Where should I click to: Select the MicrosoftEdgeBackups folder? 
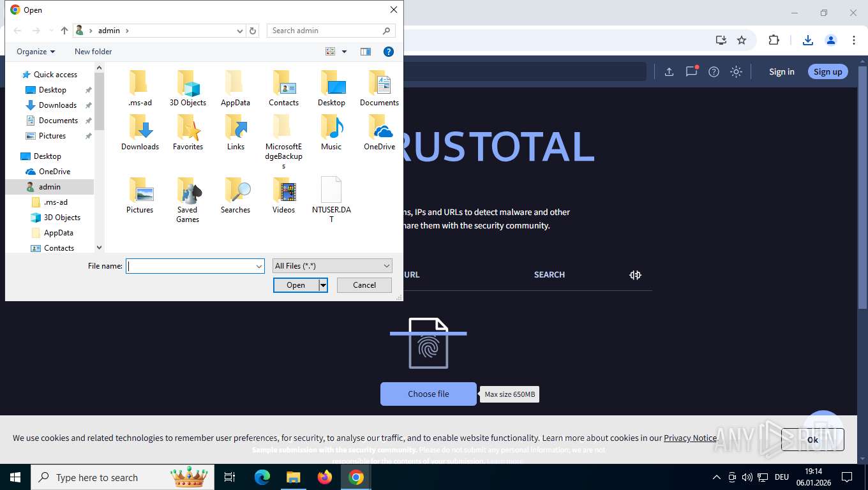tap(283, 142)
